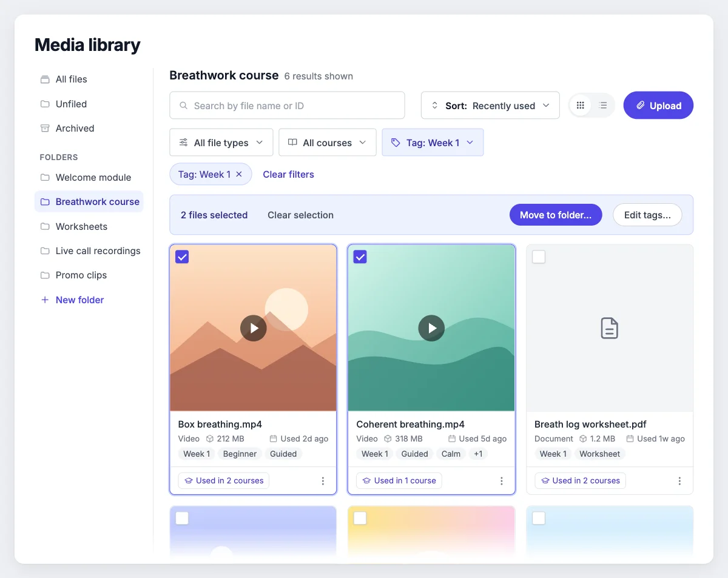Image resolution: width=728 pixels, height=578 pixels.
Task: Click the All files stack icon
Action: [x=45, y=79]
